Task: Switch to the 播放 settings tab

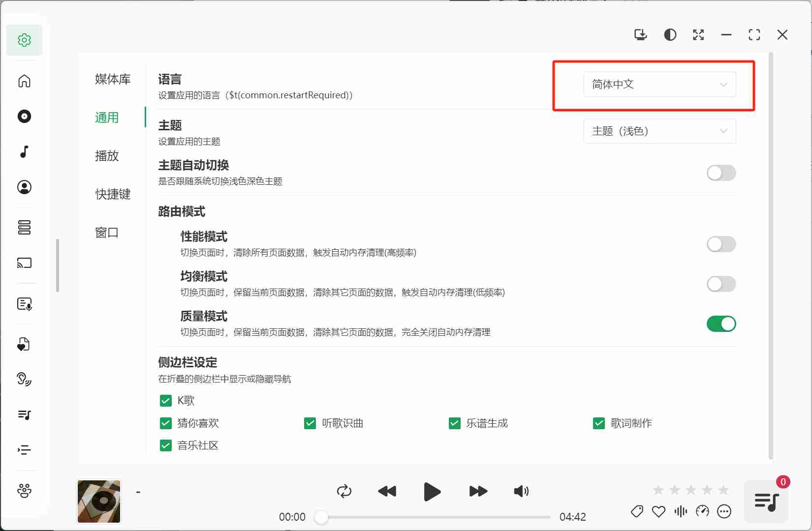Action: tap(107, 156)
